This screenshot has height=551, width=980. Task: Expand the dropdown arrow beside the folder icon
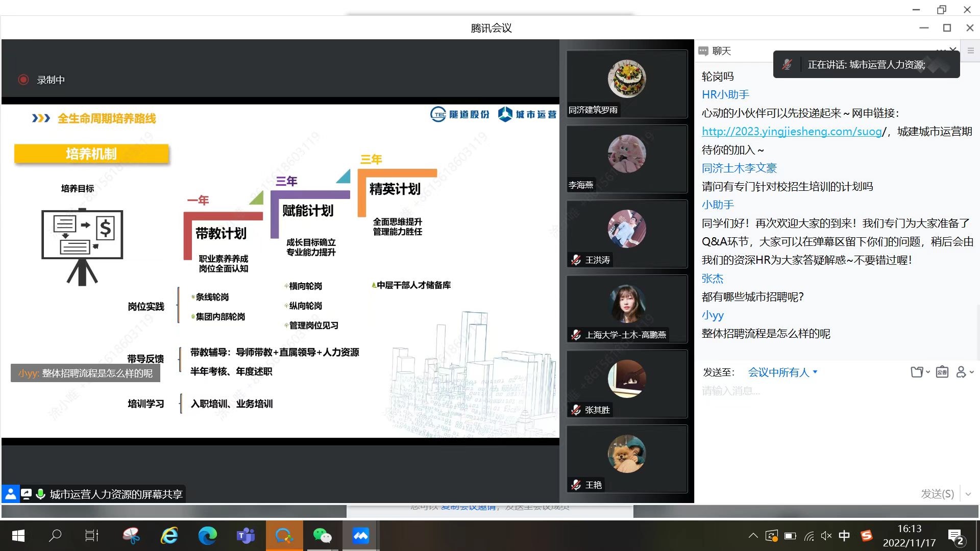(x=928, y=372)
